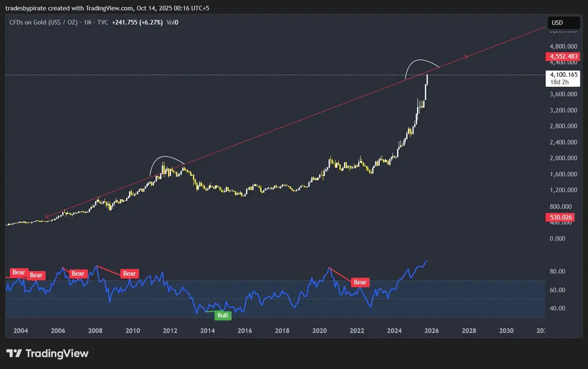The height and width of the screenshot is (369, 588).
Task: Click the 800.000 price axis label
Action: click(561, 206)
